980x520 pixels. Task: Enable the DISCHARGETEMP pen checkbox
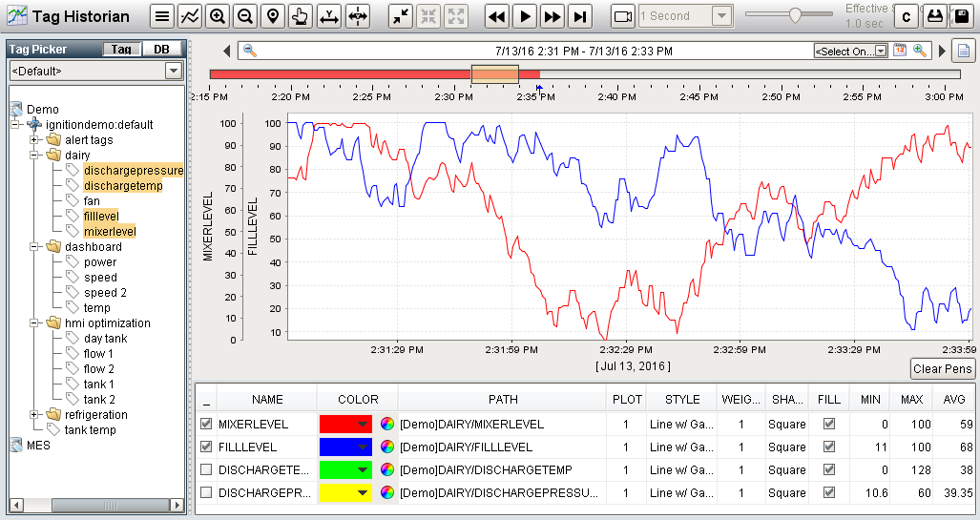coord(207,469)
